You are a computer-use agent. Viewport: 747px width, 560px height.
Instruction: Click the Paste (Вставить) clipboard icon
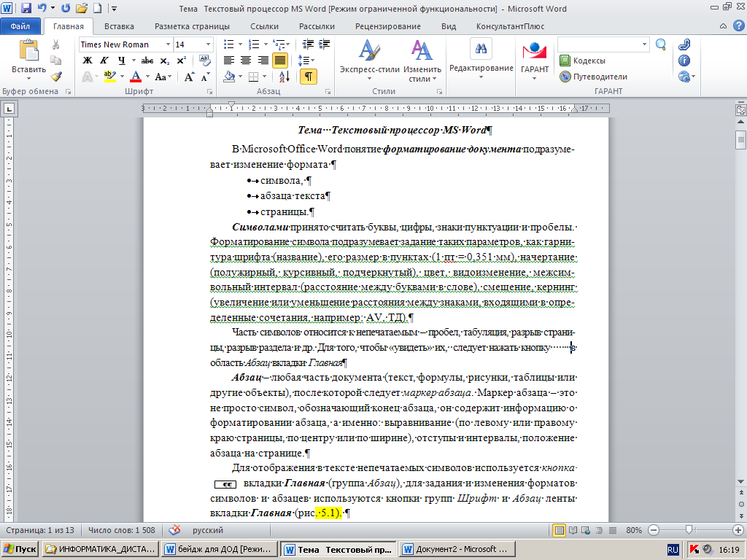point(29,50)
